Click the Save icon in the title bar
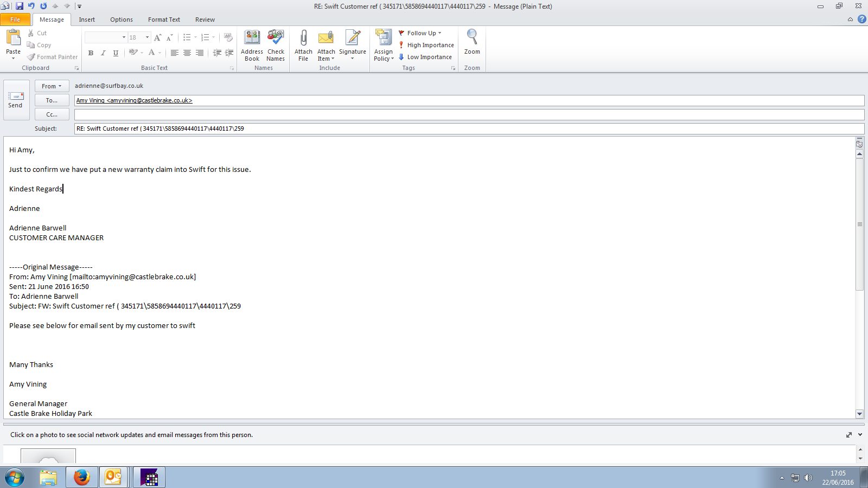 20,6
